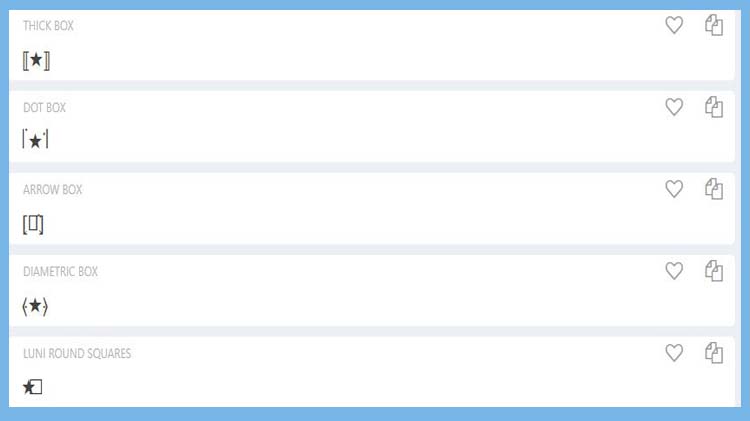Click the THICK BOX label
Viewport: 750px width, 421px height.
pyautogui.click(x=48, y=26)
